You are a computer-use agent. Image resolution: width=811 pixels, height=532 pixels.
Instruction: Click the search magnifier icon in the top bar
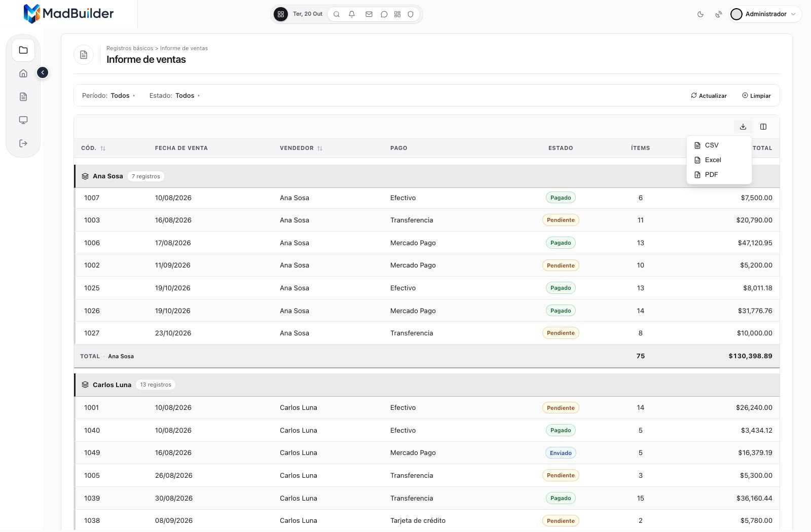(337, 14)
